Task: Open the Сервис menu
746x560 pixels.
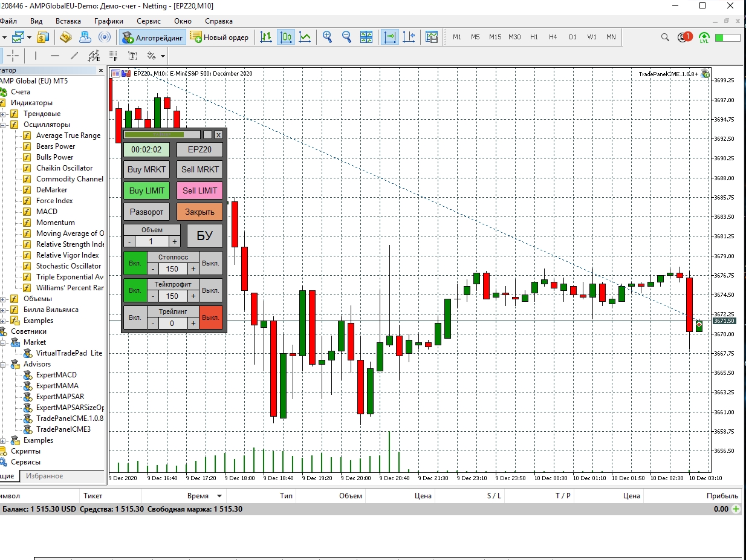Action: tap(149, 21)
